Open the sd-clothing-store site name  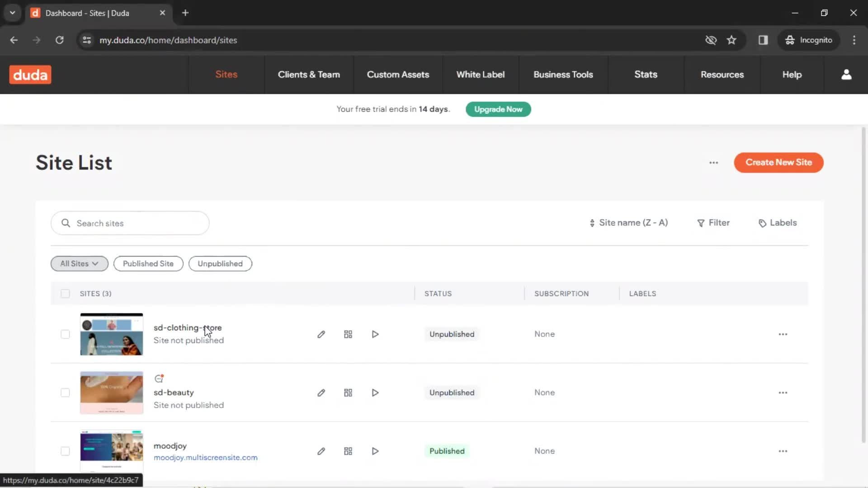[188, 328]
